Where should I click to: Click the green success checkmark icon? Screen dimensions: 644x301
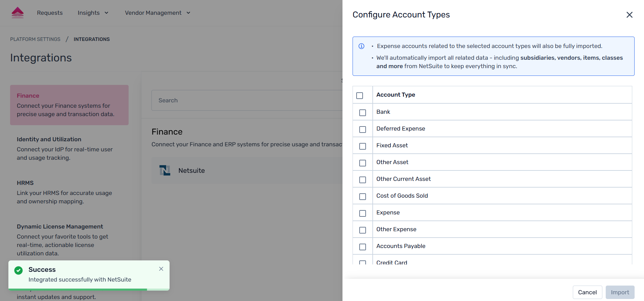click(x=19, y=270)
